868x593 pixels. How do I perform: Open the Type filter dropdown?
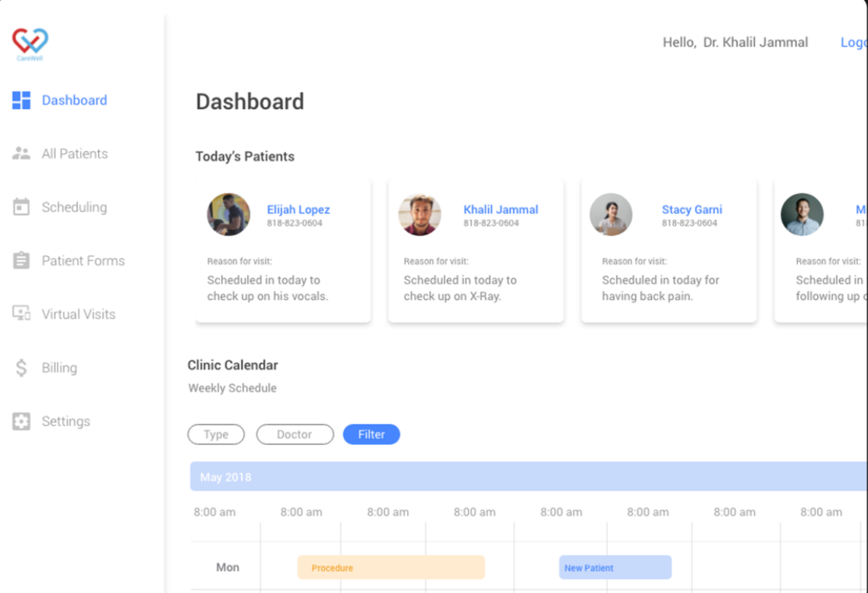216,434
